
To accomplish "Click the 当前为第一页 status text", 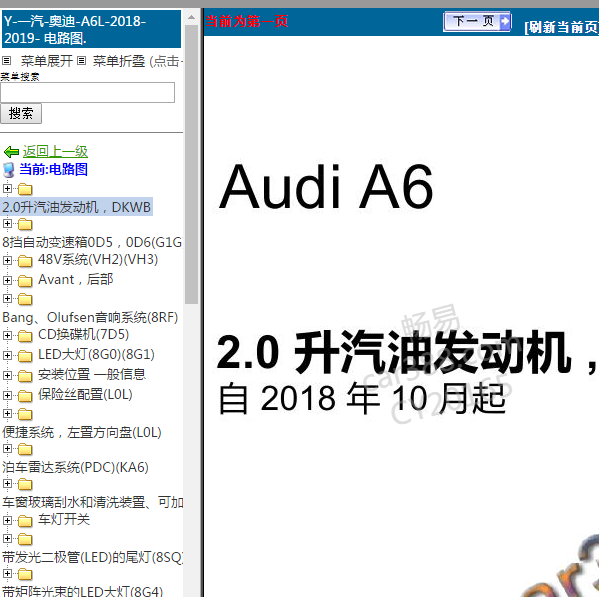I will (x=247, y=21).
